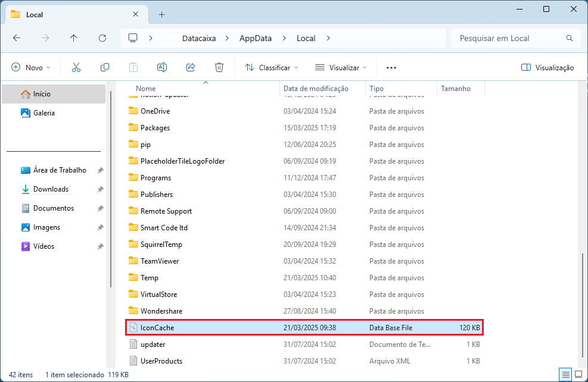This screenshot has height=382, width=588.
Task: Expand the Classificar sort dropdown
Action: 272,67
